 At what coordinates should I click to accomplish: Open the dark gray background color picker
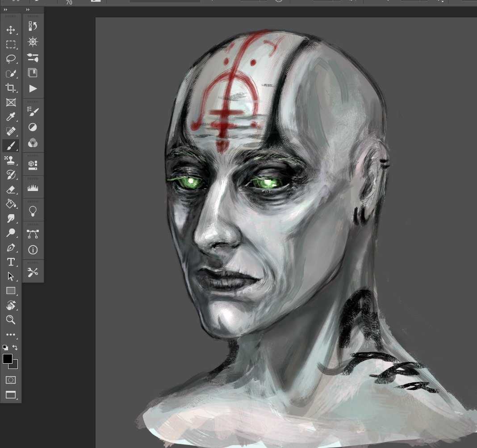click(15, 365)
